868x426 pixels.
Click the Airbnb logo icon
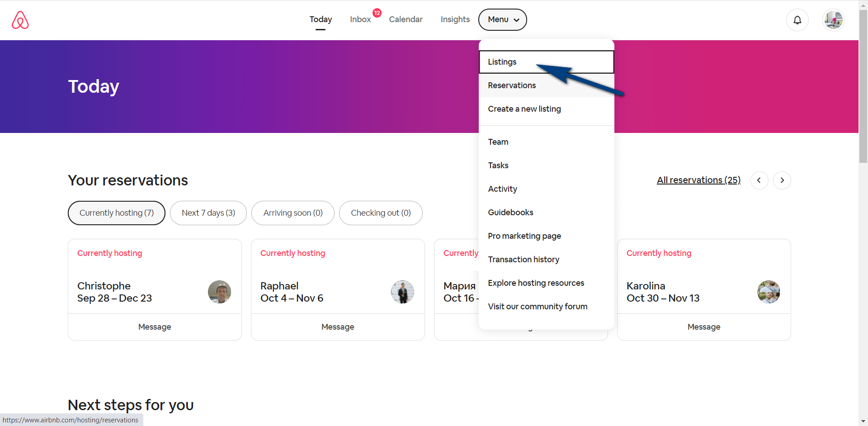click(20, 20)
